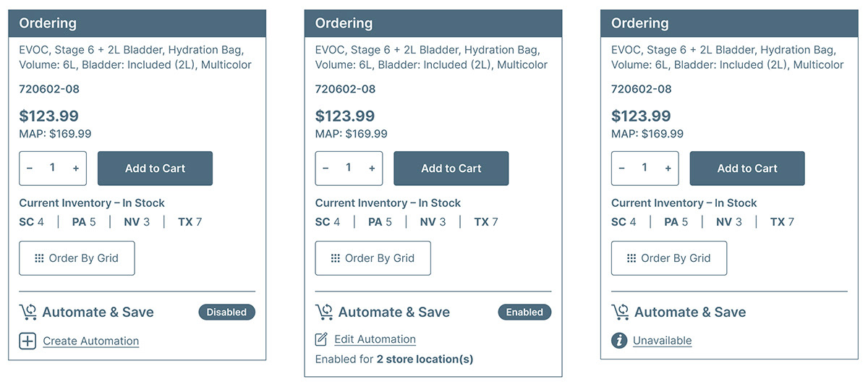Click the Unavailable link
The image size is (868, 387).
pyautogui.click(x=662, y=341)
